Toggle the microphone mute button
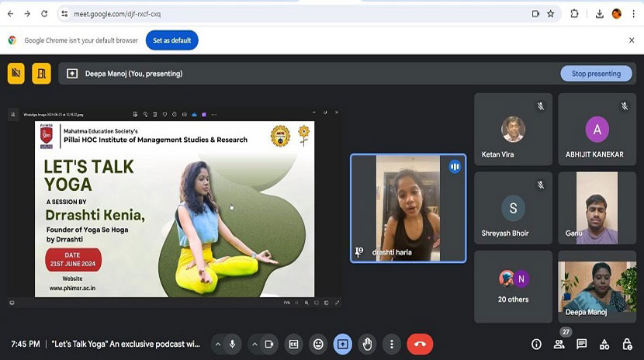The width and height of the screenshot is (644, 360). coord(233,344)
